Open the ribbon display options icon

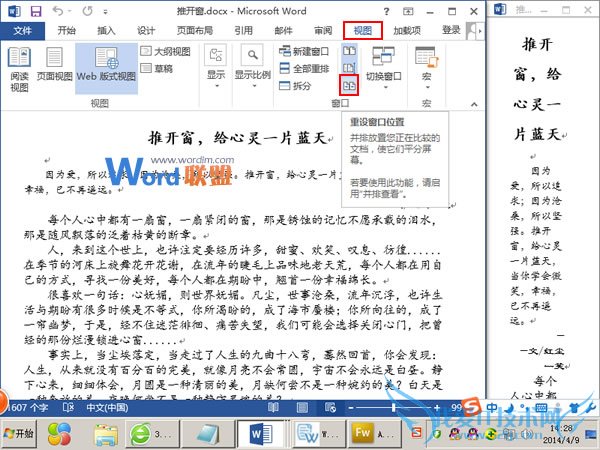(x=408, y=11)
